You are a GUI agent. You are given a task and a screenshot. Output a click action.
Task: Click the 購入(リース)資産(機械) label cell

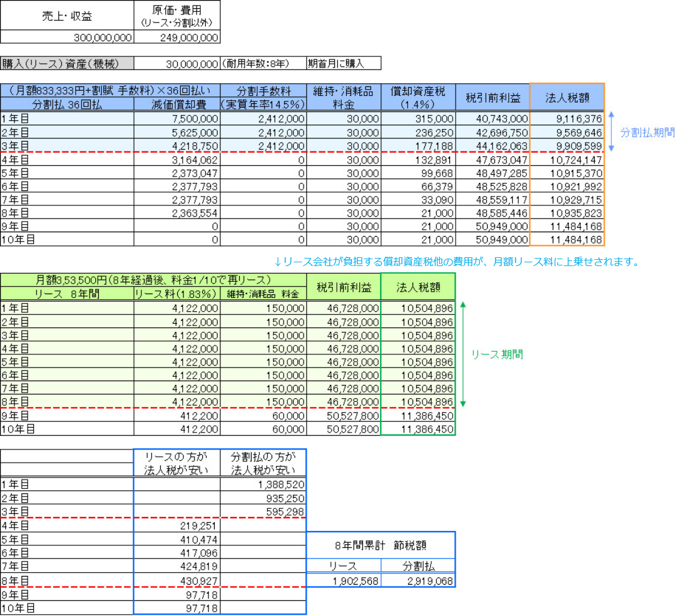(67, 63)
